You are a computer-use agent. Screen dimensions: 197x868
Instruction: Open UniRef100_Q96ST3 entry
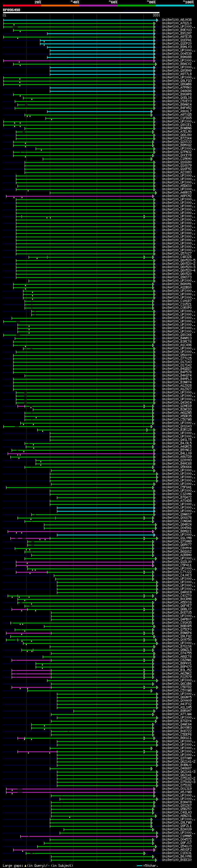(x=177, y=277)
